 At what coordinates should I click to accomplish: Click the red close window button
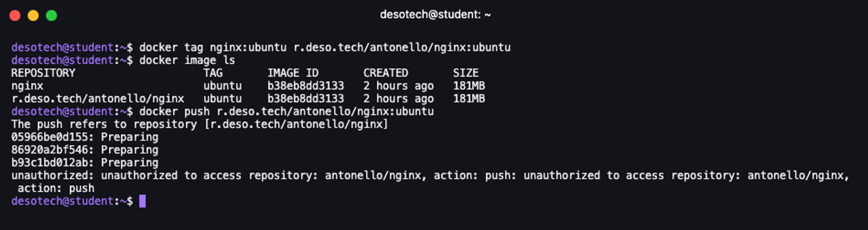[x=15, y=16]
